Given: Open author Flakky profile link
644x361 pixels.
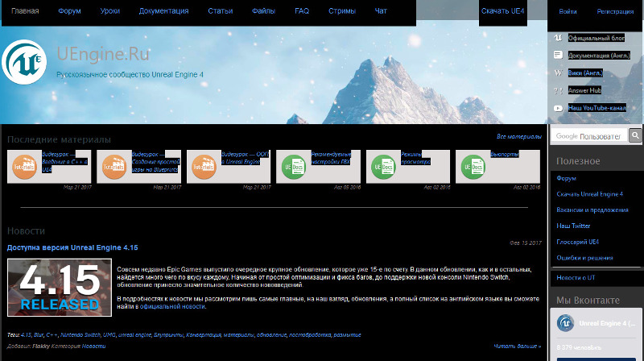Looking at the screenshot, I should point(41,346).
